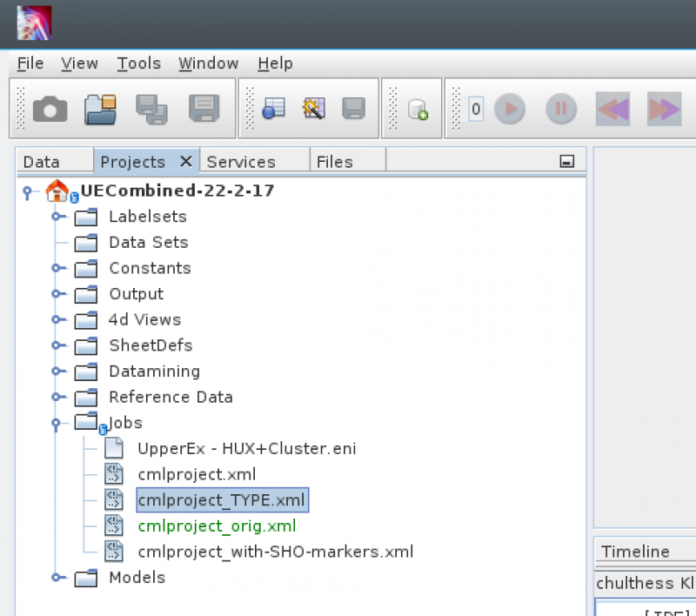
Task: Collapse the UECombined-22-2-17 project root
Action: click(x=28, y=191)
